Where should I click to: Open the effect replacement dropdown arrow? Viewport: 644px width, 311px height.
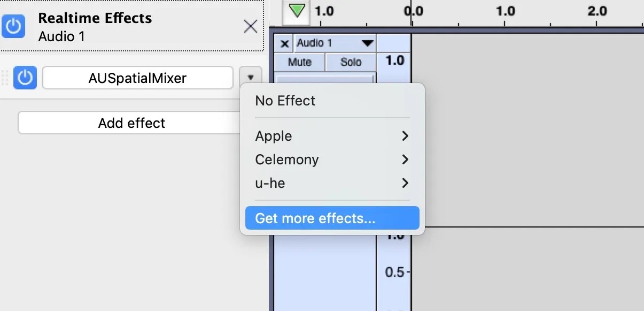[251, 76]
